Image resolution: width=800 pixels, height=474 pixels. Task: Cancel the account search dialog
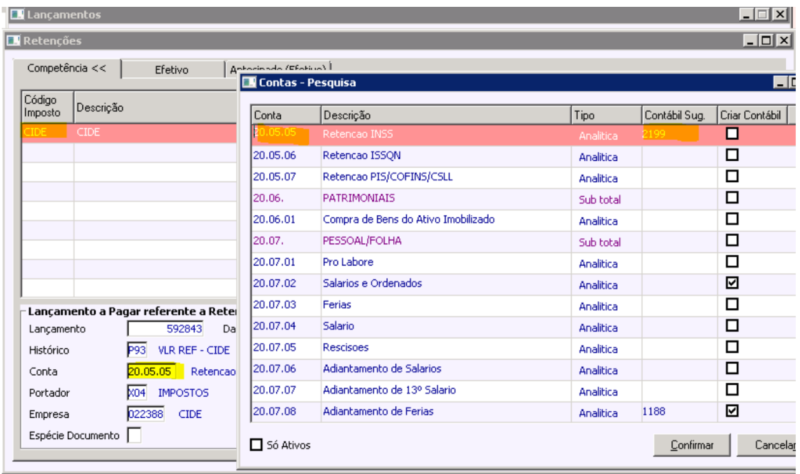click(767, 445)
